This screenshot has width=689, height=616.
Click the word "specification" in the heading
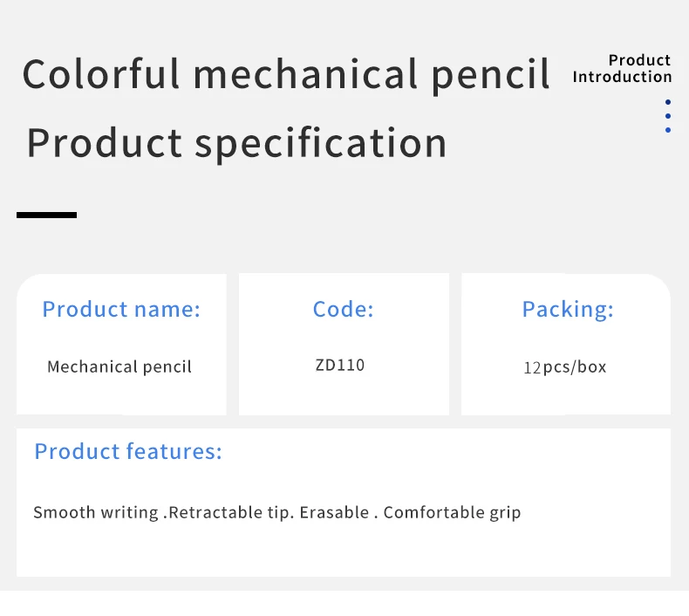click(x=320, y=143)
